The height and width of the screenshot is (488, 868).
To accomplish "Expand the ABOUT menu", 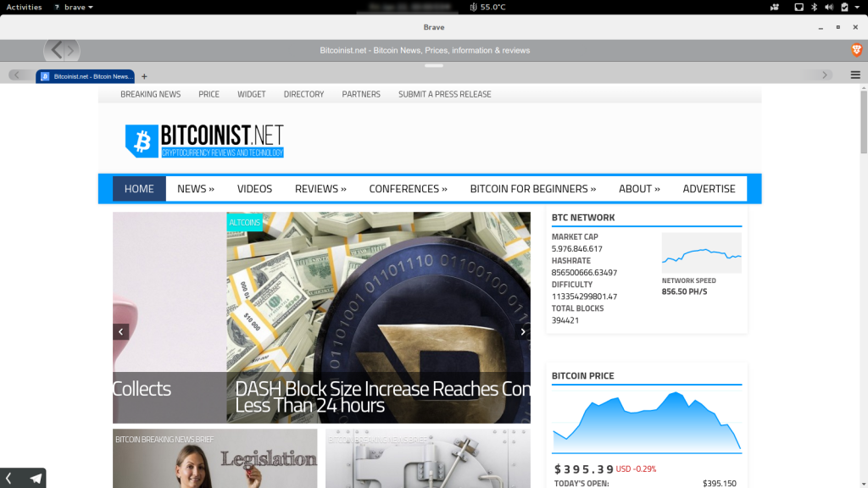I will [x=639, y=189].
